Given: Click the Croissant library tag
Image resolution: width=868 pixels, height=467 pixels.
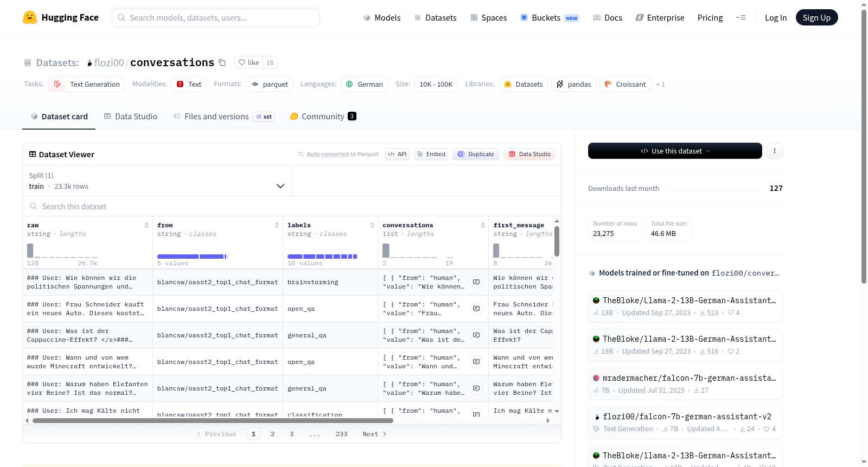Looking at the screenshot, I should [626, 84].
